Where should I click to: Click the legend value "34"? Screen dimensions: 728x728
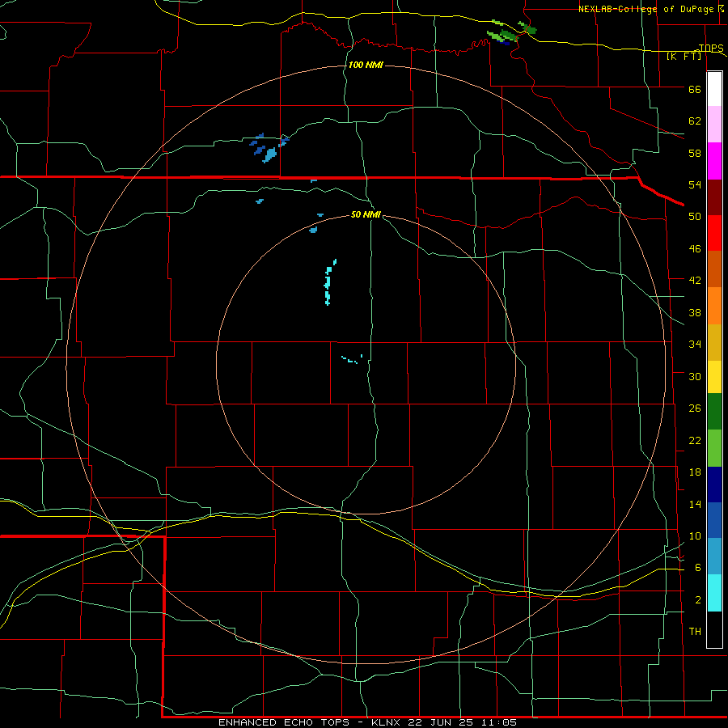(695, 345)
